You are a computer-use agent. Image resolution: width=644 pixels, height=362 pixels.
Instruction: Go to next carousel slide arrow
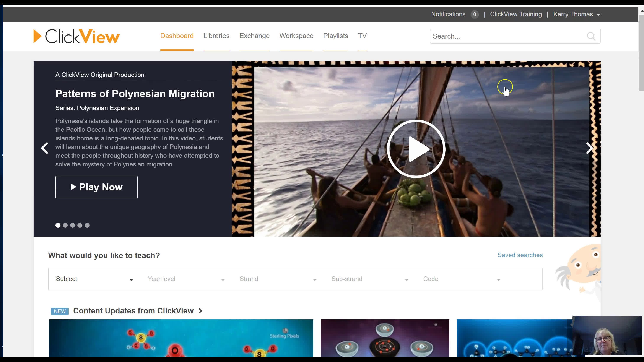click(x=589, y=148)
